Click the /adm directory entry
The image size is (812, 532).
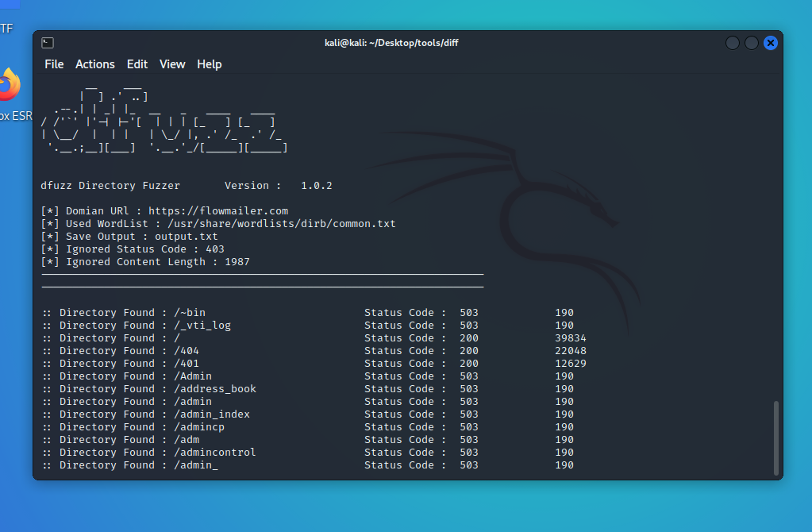tap(187, 439)
